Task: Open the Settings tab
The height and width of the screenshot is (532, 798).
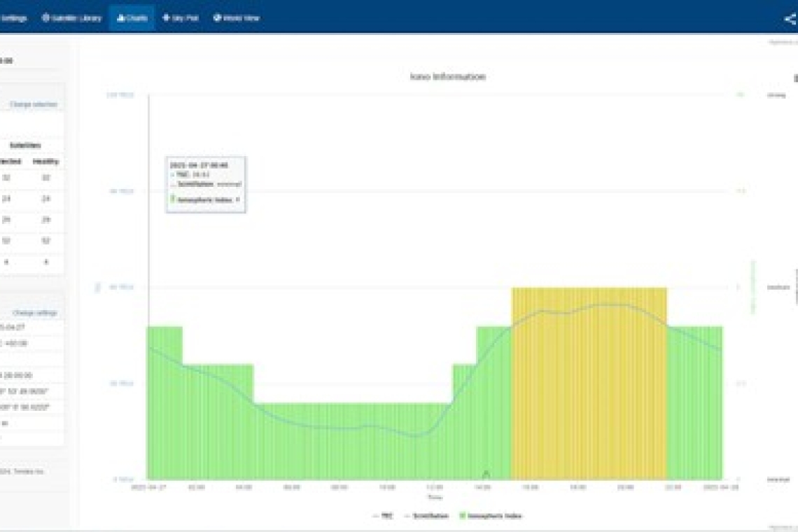Action: [x=13, y=18]
